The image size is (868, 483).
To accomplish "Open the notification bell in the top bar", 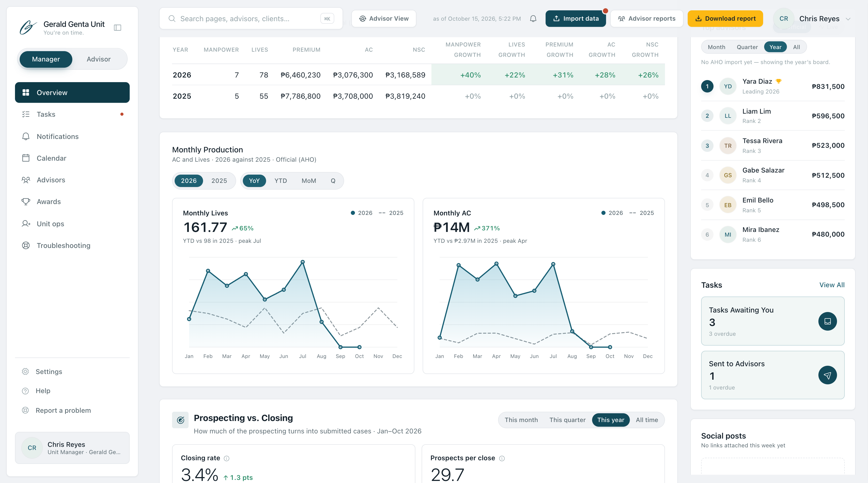I will click(533, 19).
